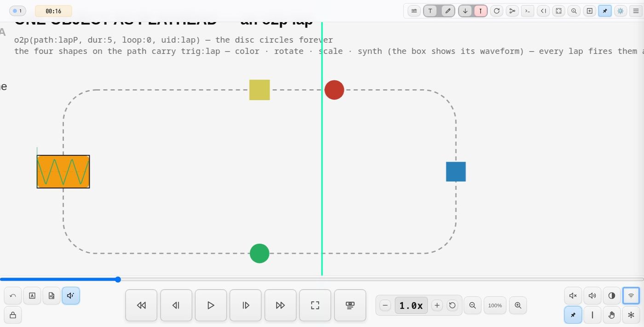Click the add-box plus icon
Viewport: 644px width, 327px height.
pyautogui.click(x=589, y=11)
